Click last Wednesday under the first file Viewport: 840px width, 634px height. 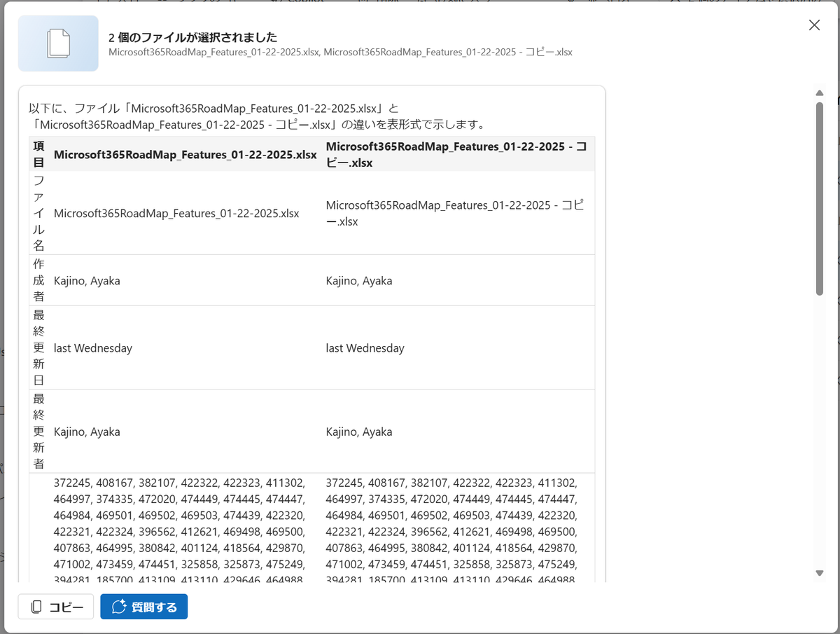pos(93,347)
